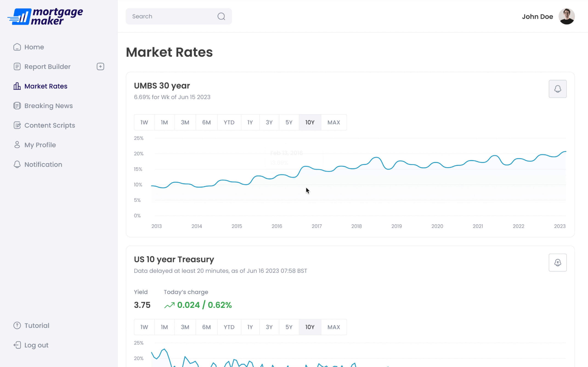Open My Profile from the sidebar
Screen dimensions: 588x367
coord(40,145)
